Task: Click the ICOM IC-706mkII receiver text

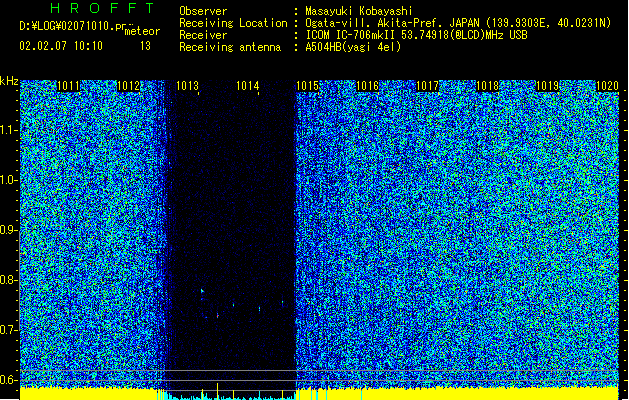Action: point(416,35)
